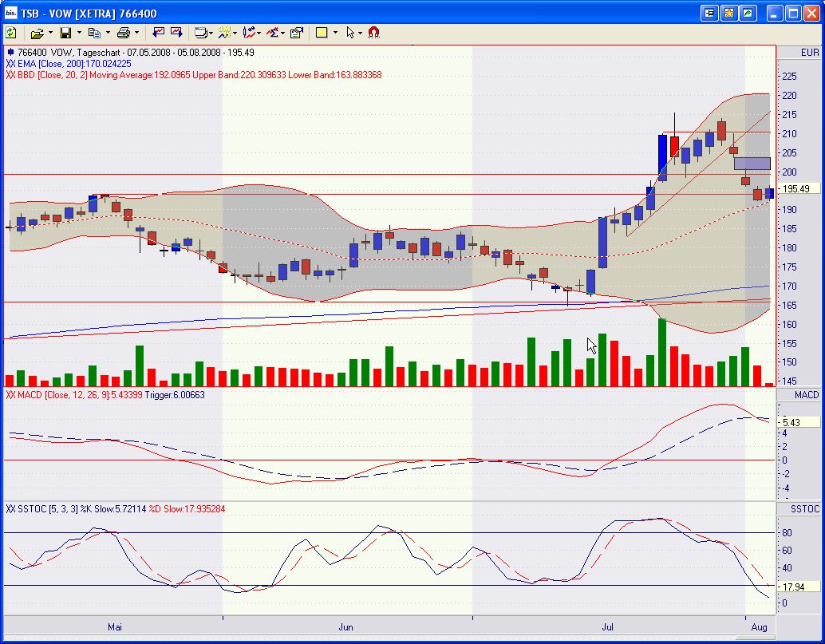This screenshot has height=644, width=825.
Task: Click the yellow color square in toolbar
Action: 322,33
